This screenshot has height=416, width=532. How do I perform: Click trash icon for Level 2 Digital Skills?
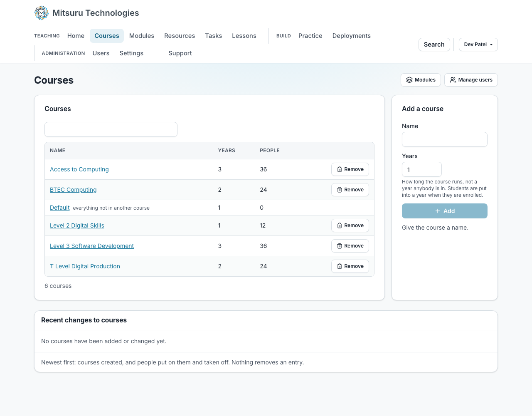(x=340, y=225)
